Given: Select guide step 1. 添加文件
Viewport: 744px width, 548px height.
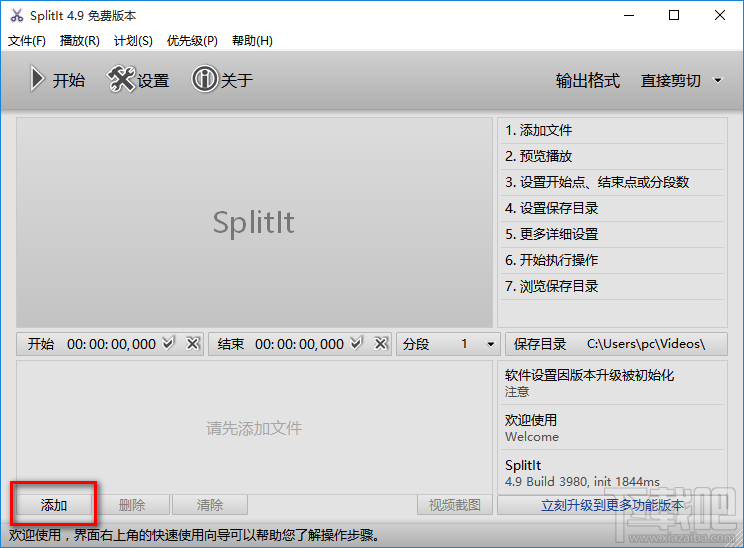Looking at the screenshot, I should click(612, 130).
